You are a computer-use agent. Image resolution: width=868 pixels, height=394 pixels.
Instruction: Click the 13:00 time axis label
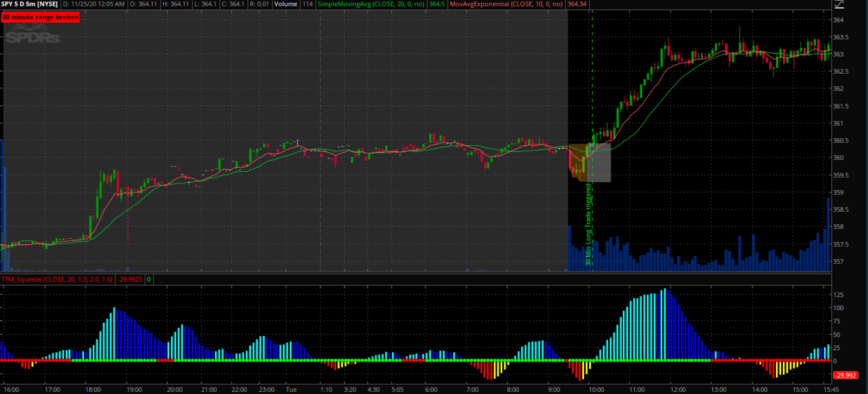[x=719, y=390]
